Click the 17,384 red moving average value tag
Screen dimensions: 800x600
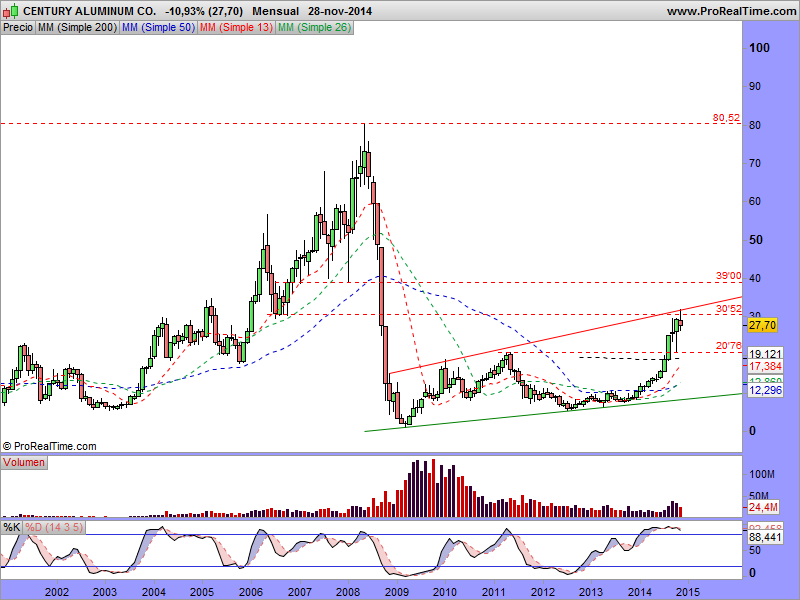[x=764, y=367]
